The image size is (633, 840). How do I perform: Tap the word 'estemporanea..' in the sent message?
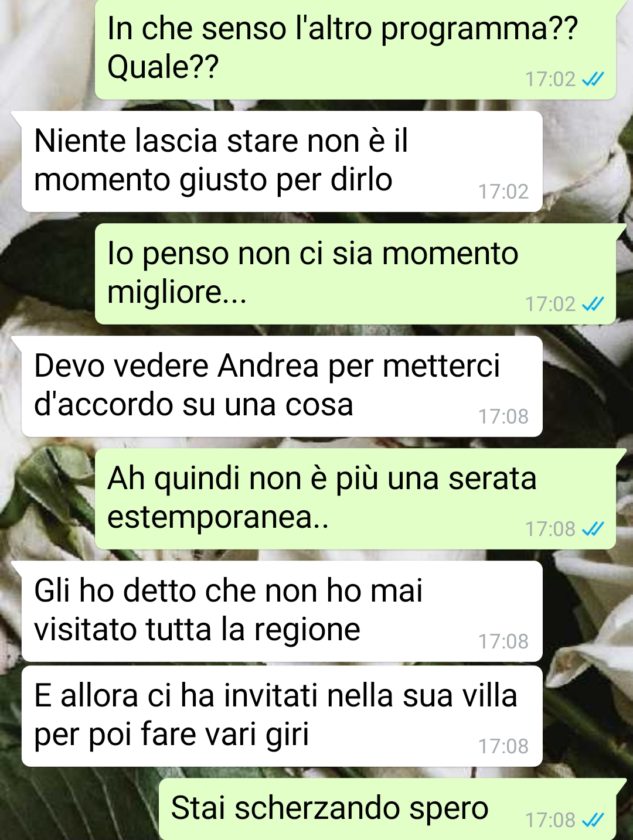218,518
